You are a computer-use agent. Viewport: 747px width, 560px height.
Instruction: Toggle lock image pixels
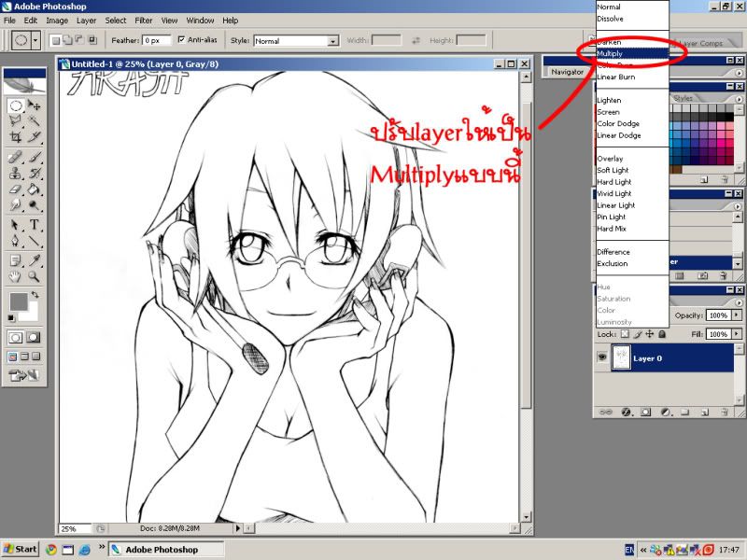tap(638, 334)
